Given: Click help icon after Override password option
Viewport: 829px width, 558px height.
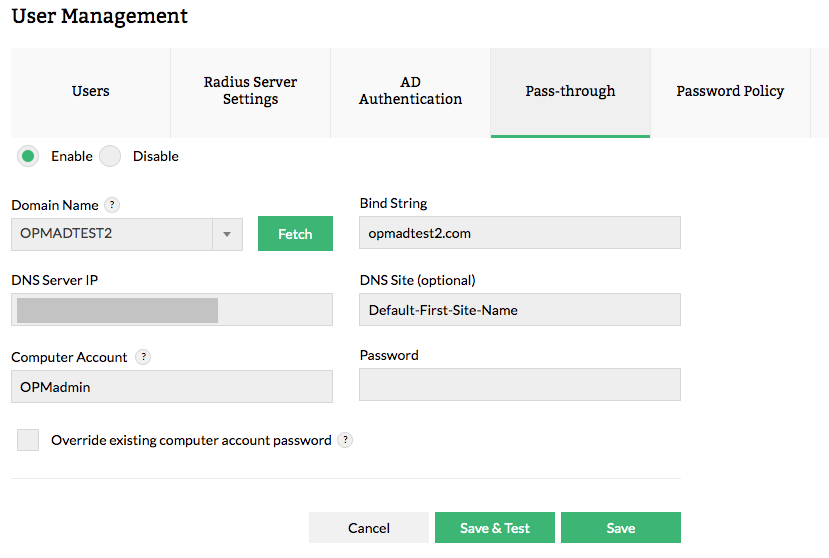Looking at the screenshot, I should point(345,440).
